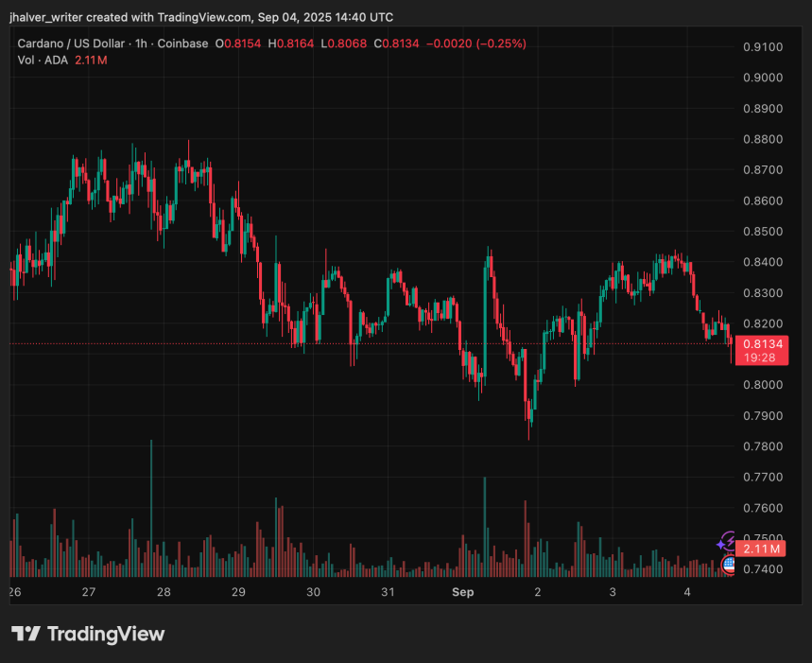Screen dimensions: 812x663
Task: Click the TradingView logo at bottom left
Action: (88, 634)
